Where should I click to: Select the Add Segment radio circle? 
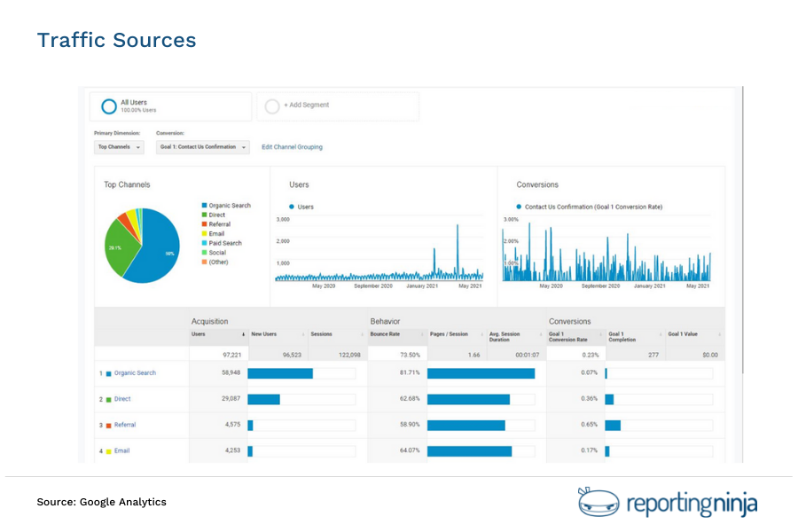272,106
